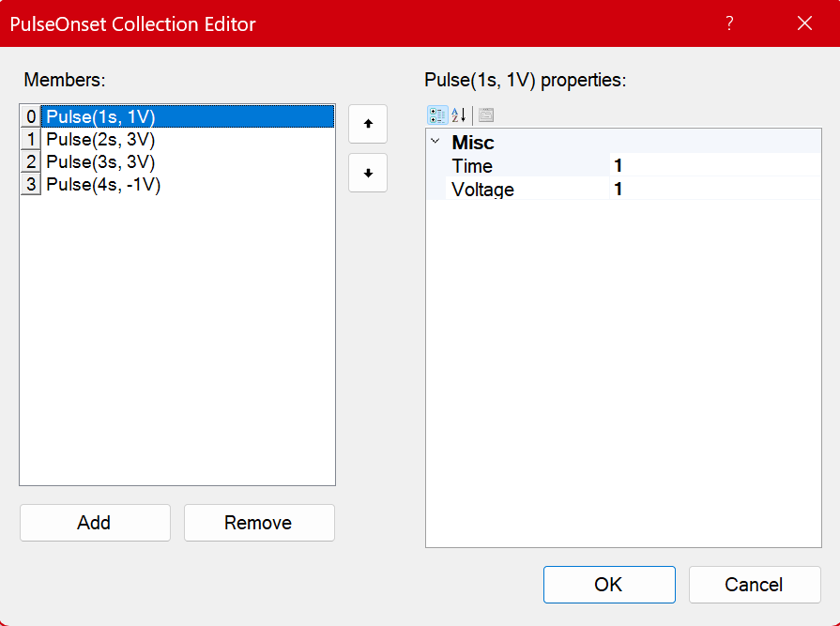Edit the Time value field
This screenshot has width=840, height=626.
coord(714,165)
